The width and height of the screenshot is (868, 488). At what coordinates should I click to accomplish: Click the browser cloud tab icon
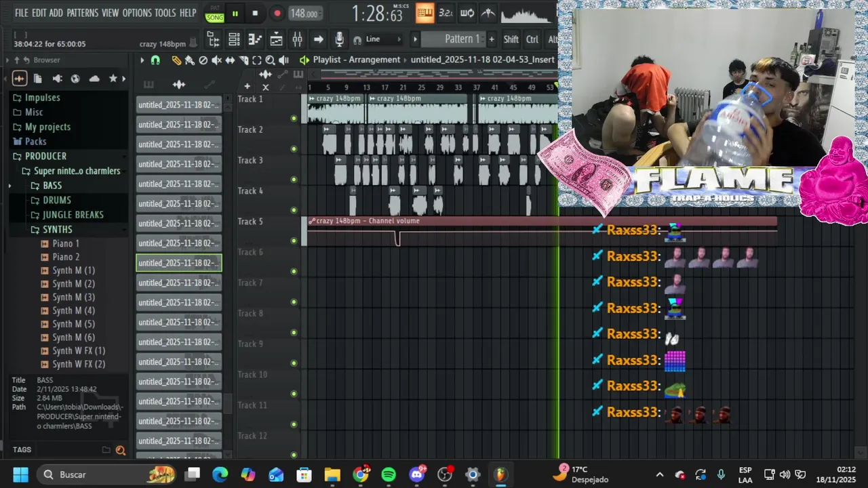(x=94, y=79)
